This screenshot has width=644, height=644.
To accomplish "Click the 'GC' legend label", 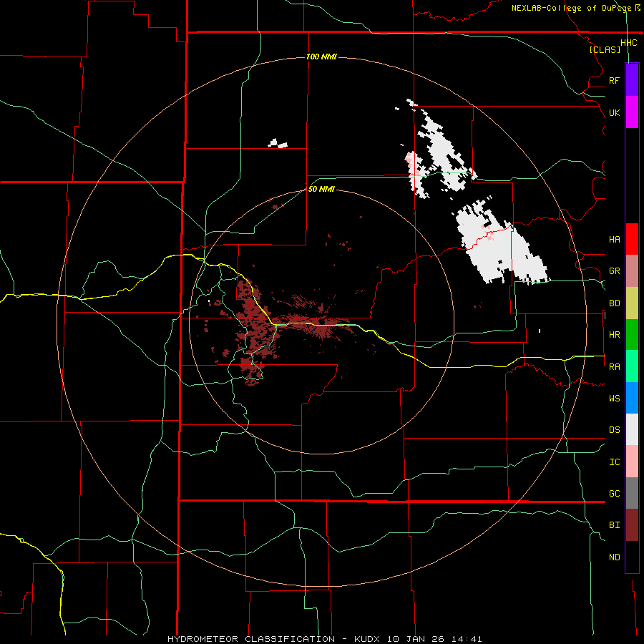I will point(614,494).
